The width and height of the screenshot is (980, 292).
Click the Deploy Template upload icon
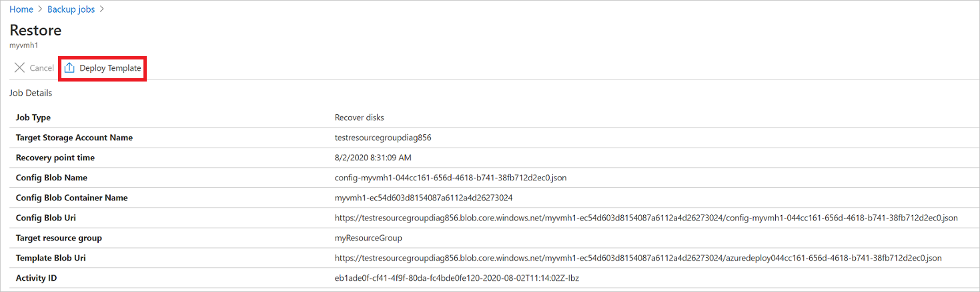pyautogui.click(x=69, y=68)
